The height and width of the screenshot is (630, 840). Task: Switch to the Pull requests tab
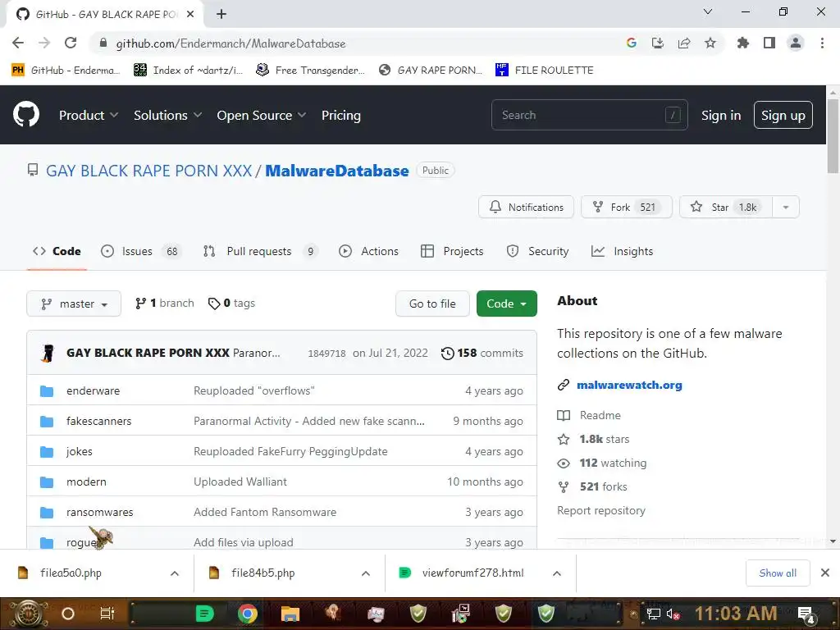[260, 251]
